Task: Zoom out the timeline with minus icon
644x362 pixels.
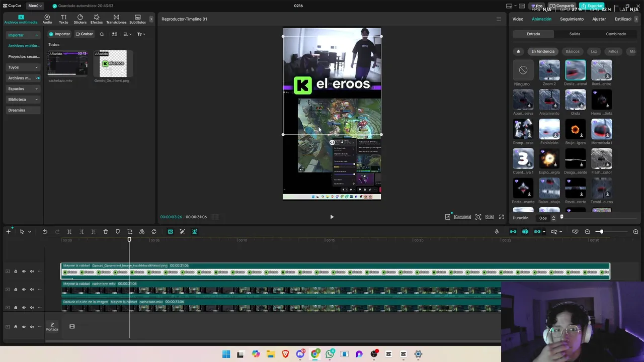Action: coord(587,232)
